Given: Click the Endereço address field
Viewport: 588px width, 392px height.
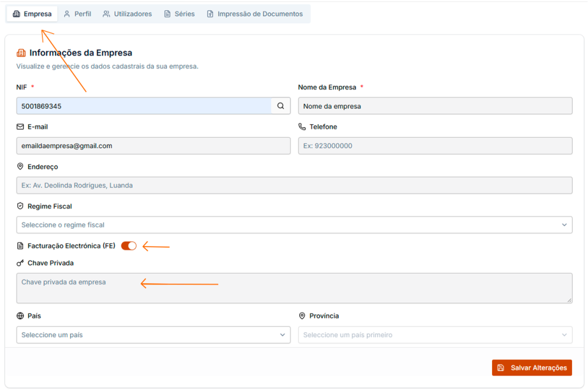Looking at the screenshot, I should point(295,185).
